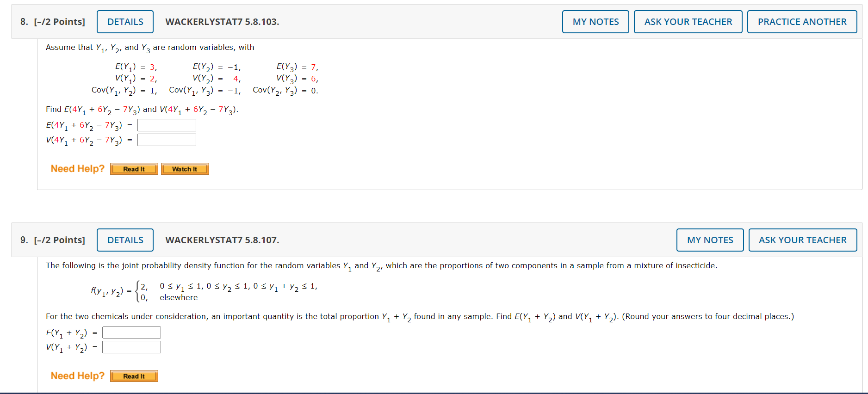Click PRACTICE ANOTHER for question 8
The height and width of the screenshot is (394, 868).
(x=802, y=21)
